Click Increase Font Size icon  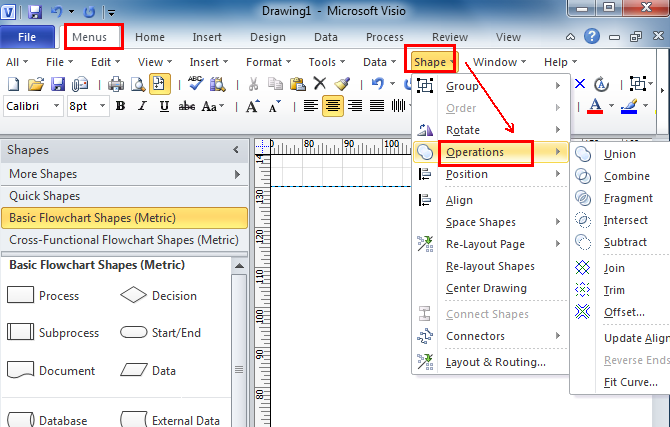tap(253, 106)
